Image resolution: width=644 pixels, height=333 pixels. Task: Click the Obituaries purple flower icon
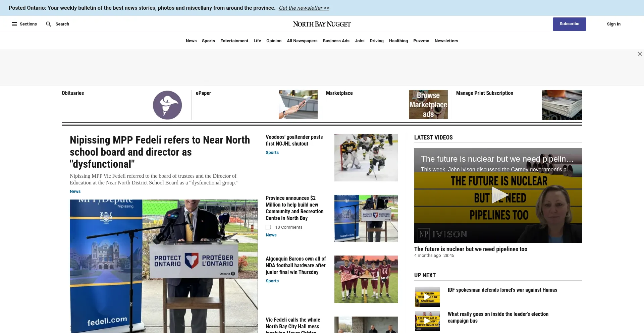coord(167,105)
